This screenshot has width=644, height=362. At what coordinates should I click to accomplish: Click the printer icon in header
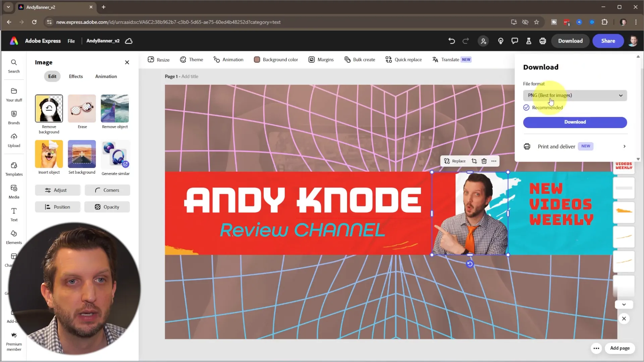tap(543, 41)
